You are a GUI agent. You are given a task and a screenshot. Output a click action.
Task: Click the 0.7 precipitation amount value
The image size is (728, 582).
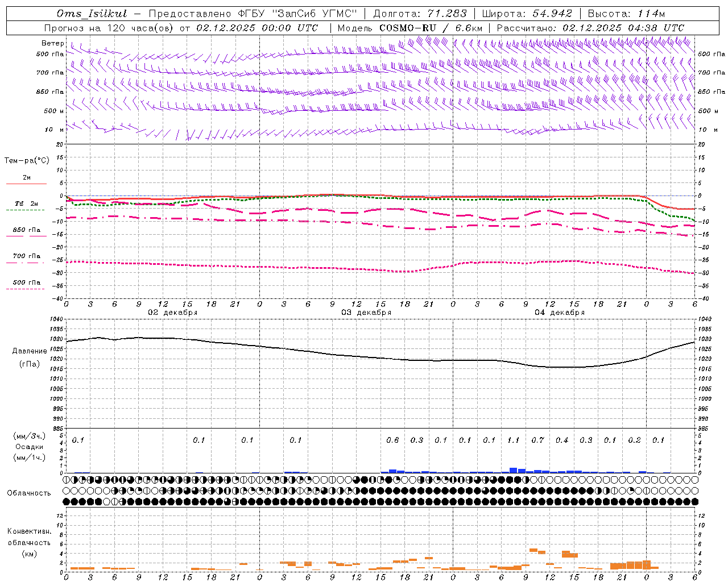point(537,440)
